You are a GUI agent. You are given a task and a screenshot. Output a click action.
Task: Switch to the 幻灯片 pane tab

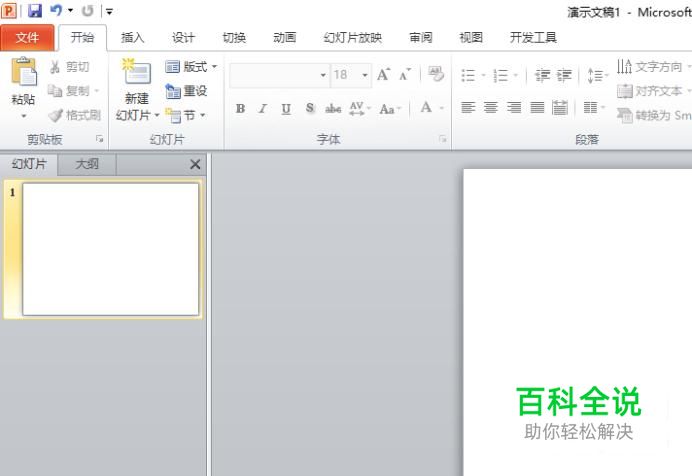[x=29, y=164]
